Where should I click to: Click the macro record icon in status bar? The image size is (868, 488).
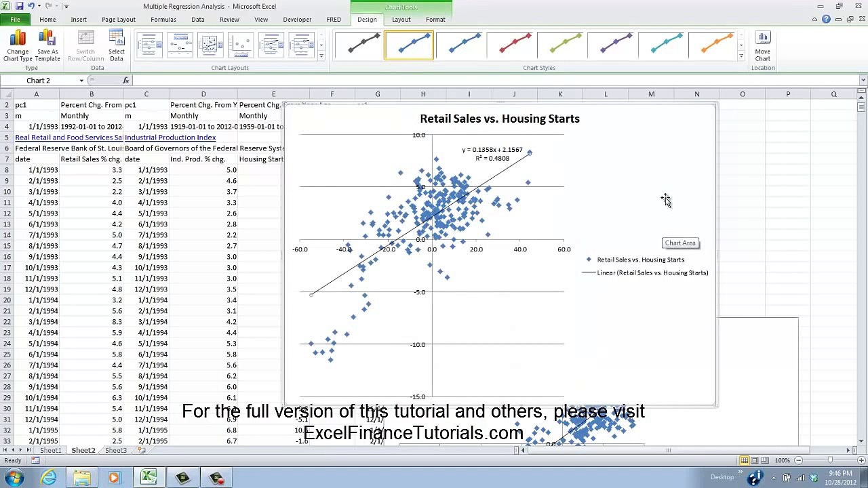[35, 461]
